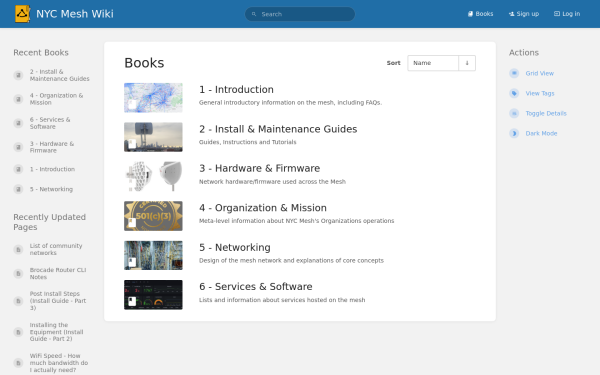Click the Dark Mode moon icon
Image resolution: width=600 pixels, height=375 pixels.
[514, 134]
